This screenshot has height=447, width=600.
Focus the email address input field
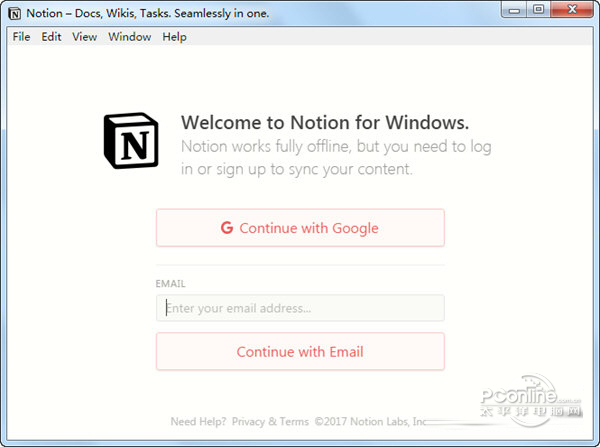pos(300,308)
